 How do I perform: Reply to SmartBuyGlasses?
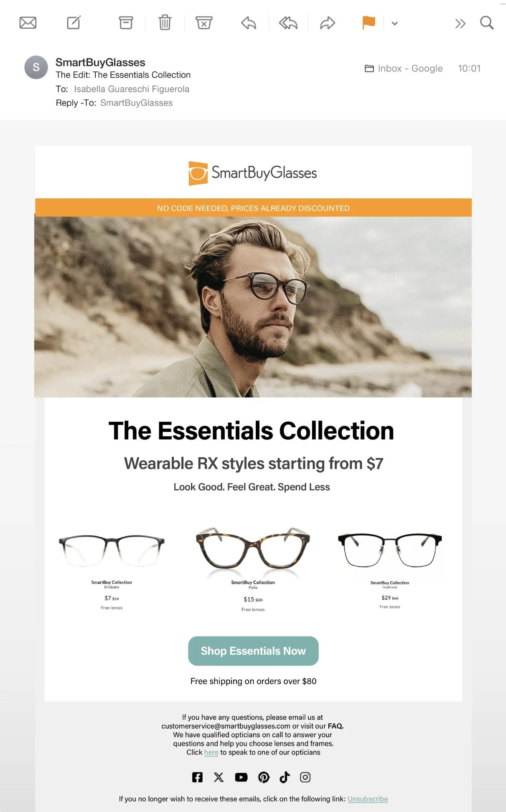(x=249, y=23)
